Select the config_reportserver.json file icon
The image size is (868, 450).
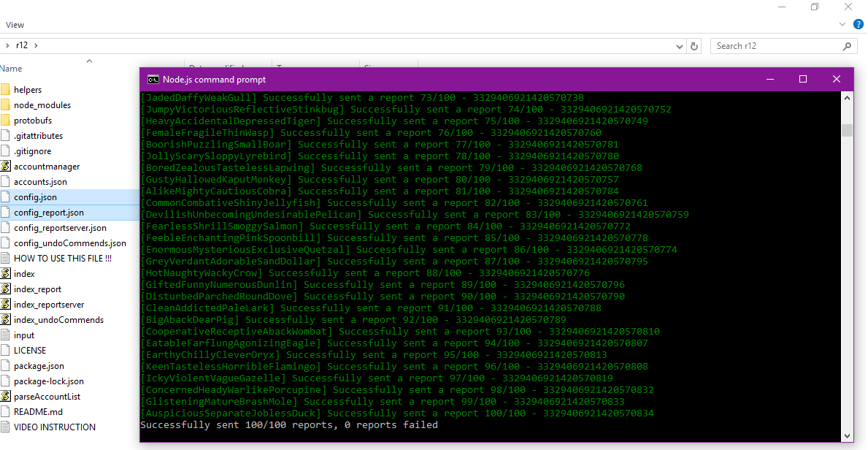coord(6,228)
